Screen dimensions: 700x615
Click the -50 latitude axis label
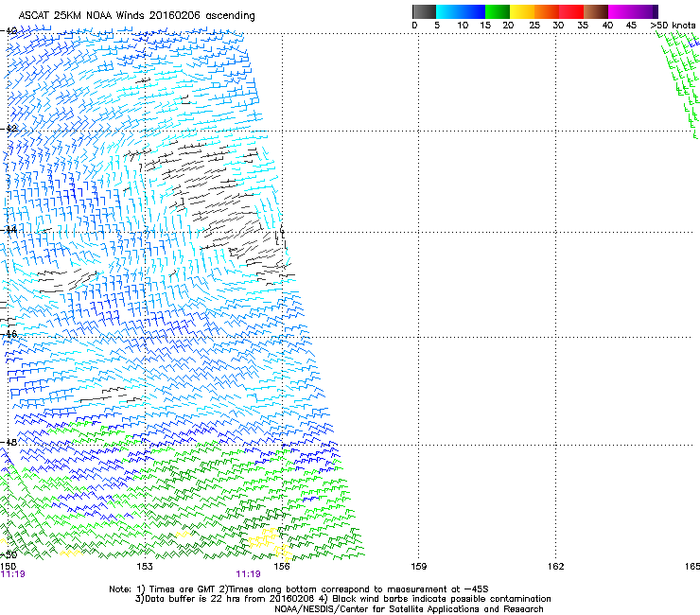pyautogui.click(x=9, y=555)
